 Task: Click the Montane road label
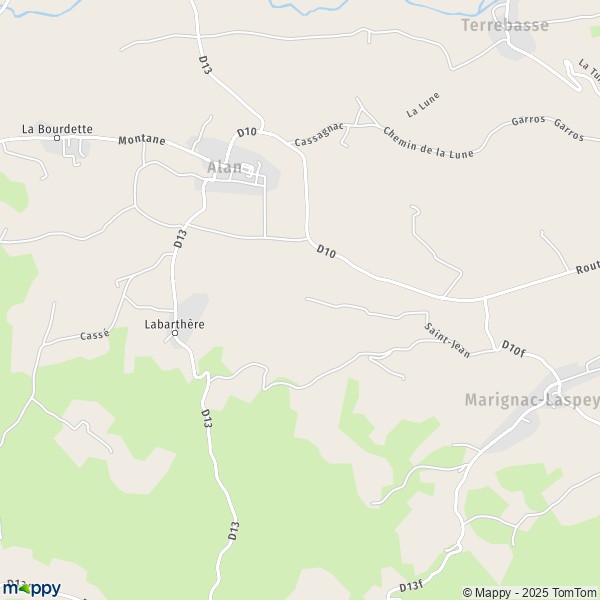click(142, 140)
